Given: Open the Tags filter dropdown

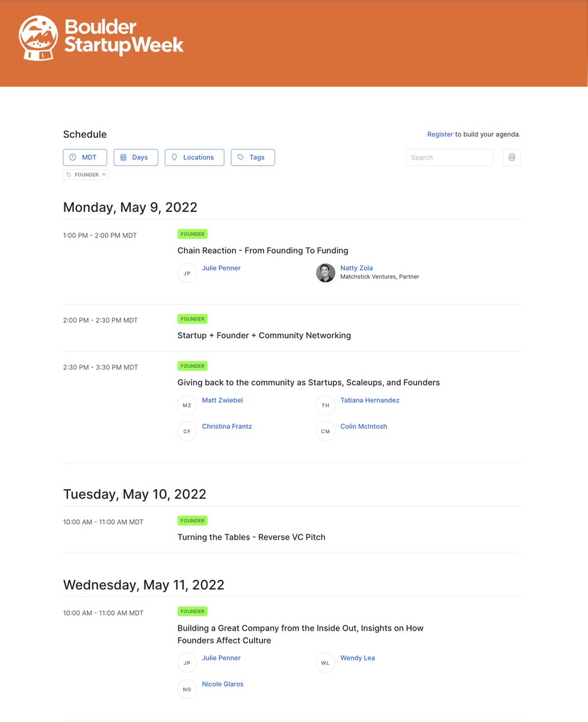Looking at the screenshot, I should (253, 158).
